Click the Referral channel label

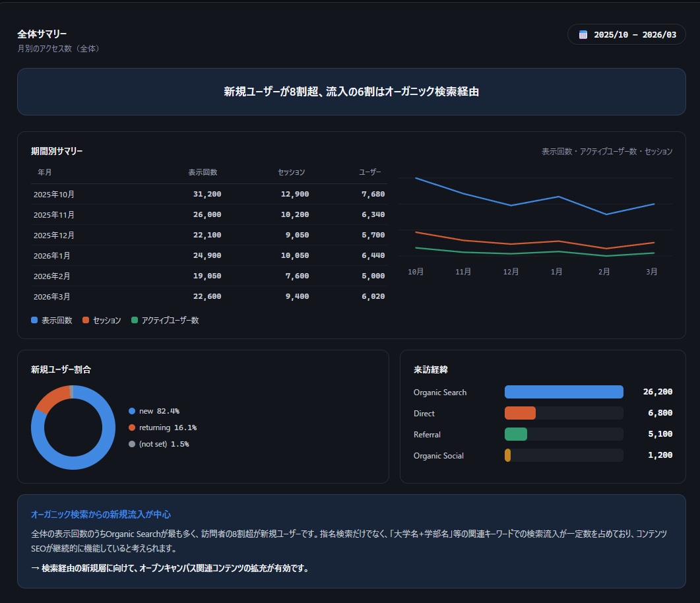pyautogui.click(x=427, y=435)
